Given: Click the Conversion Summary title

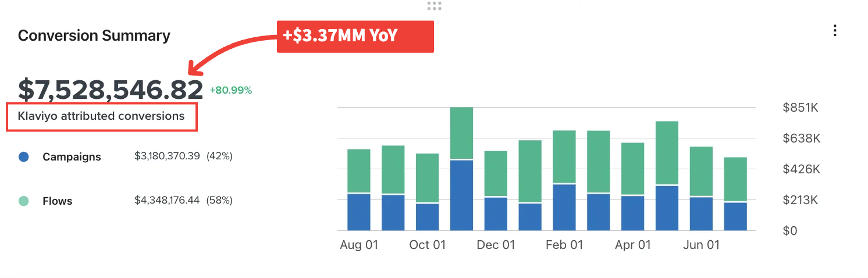Looking at the screenshot, I should point(94,35).
